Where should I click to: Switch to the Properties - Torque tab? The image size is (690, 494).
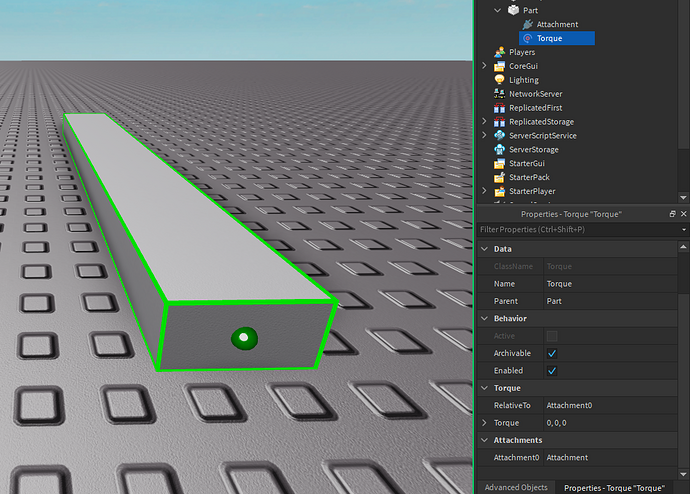pos(614,488)
